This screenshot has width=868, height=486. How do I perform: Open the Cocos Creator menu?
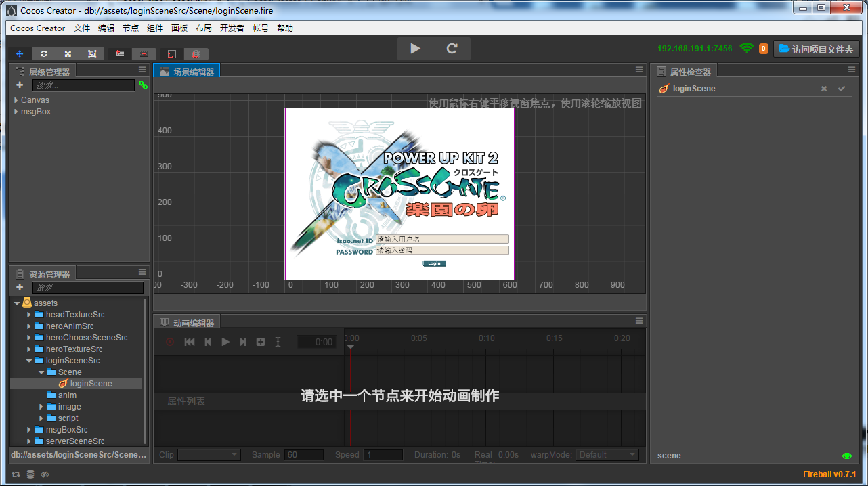(x=38, y=28)
